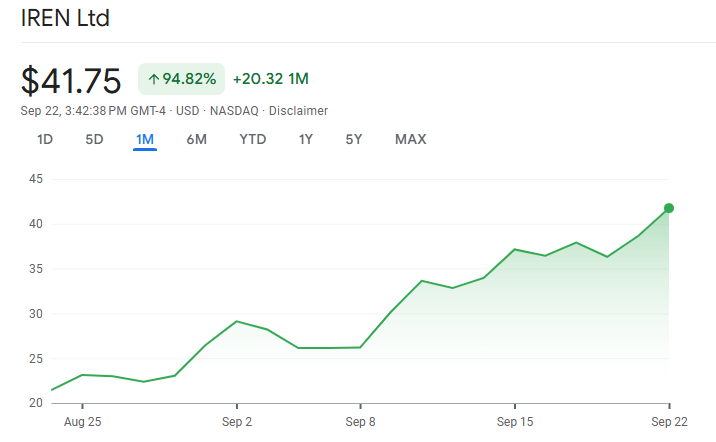The image size is (716, 442).
Task: Click the $41.75 stock price
Action: point(71,79)
